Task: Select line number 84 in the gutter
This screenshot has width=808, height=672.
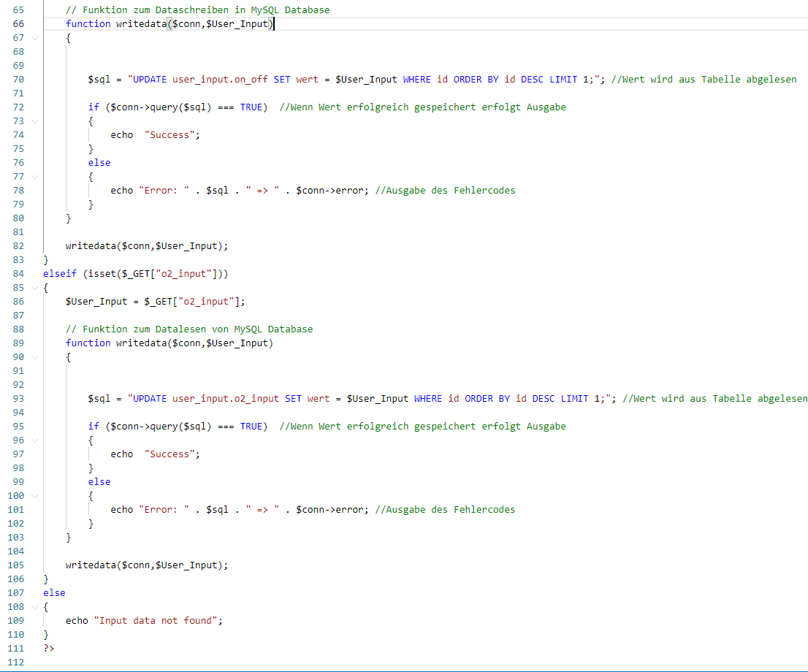Action: (x=18, y=274)
